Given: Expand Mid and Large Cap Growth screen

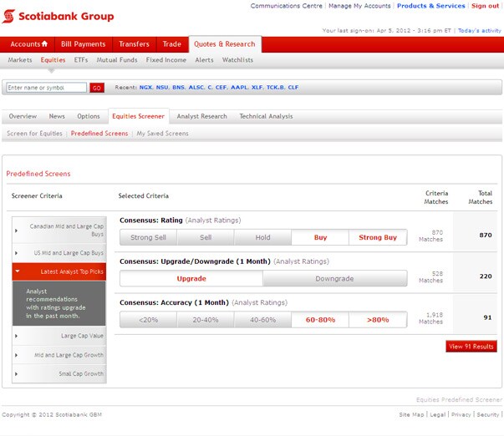Looking at the screenshot, I should (x=59, y=355).
